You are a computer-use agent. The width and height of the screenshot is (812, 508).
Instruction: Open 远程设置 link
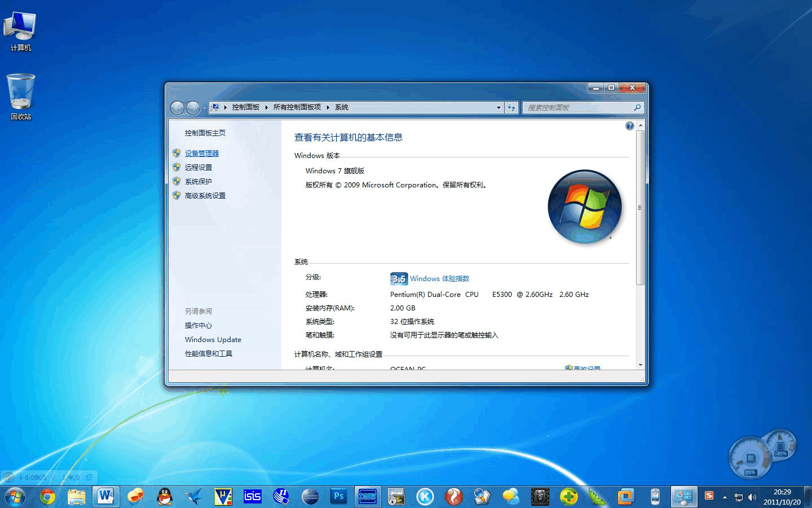(198, 167)
